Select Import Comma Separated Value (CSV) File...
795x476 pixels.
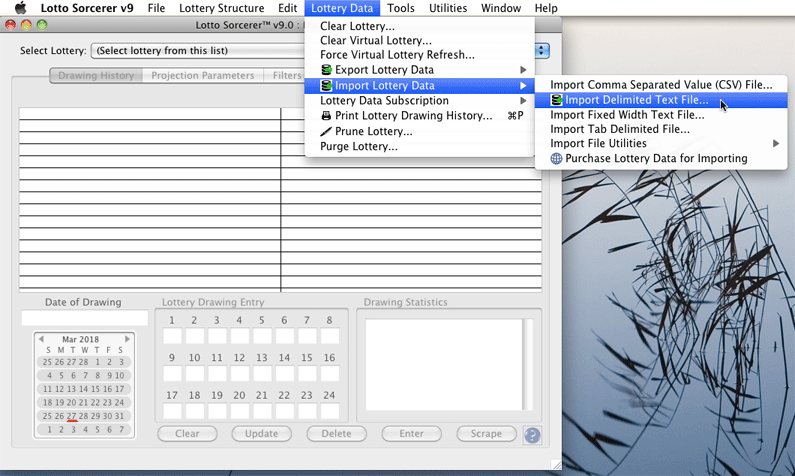point(661,85)
